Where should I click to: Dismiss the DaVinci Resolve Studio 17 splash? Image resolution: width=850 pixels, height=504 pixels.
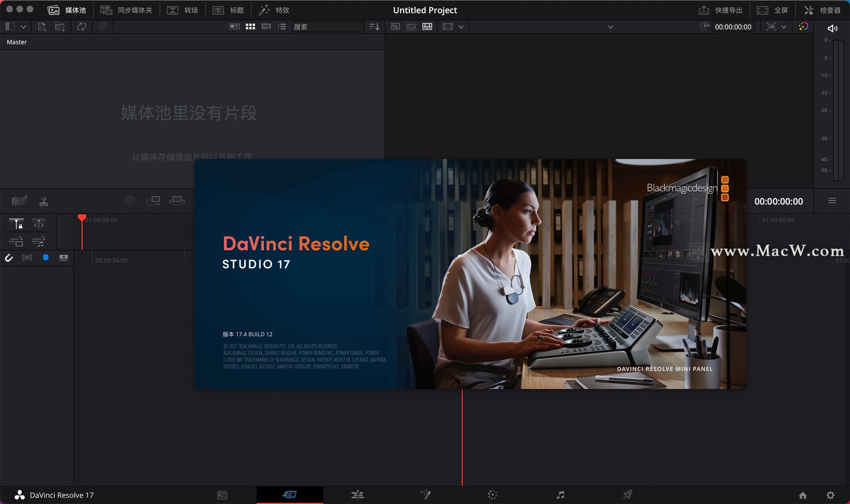[470, 274]
